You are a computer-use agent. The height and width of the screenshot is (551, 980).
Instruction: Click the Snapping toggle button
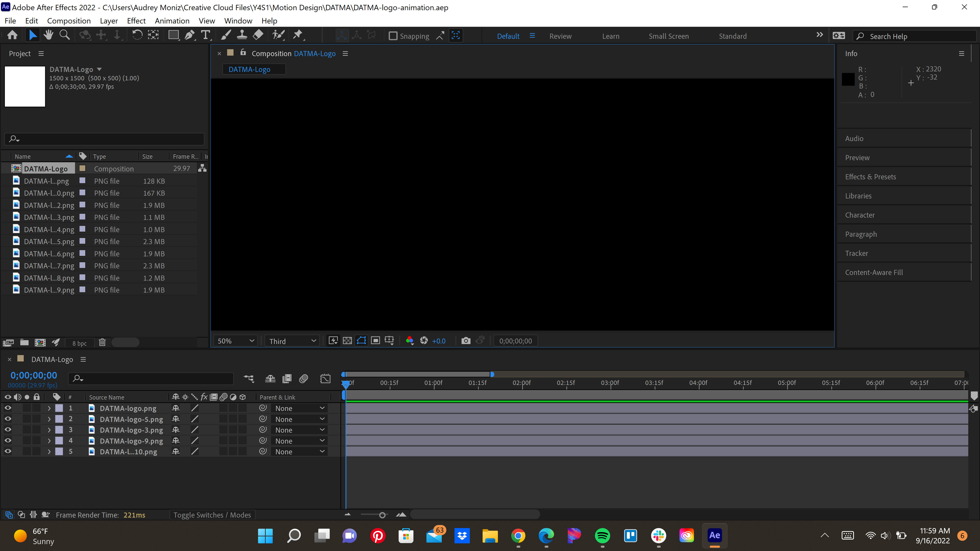(393, 36)
